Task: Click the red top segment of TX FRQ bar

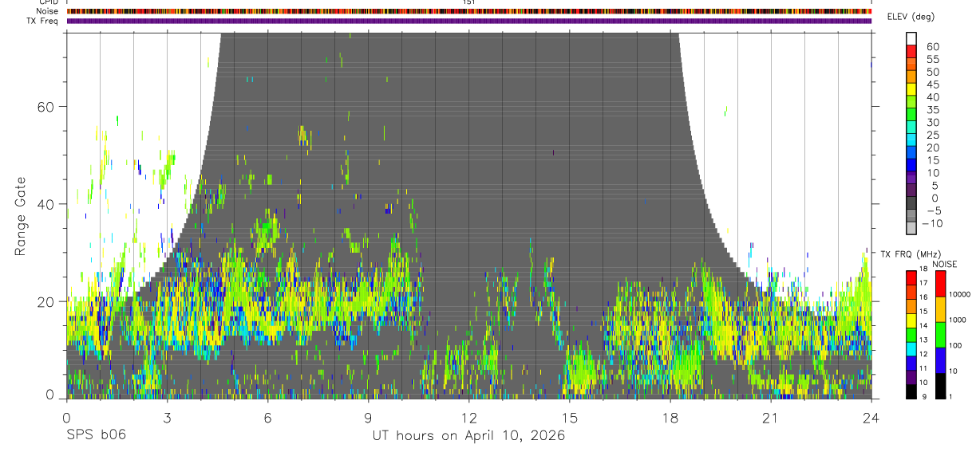Action: (911, 277)
